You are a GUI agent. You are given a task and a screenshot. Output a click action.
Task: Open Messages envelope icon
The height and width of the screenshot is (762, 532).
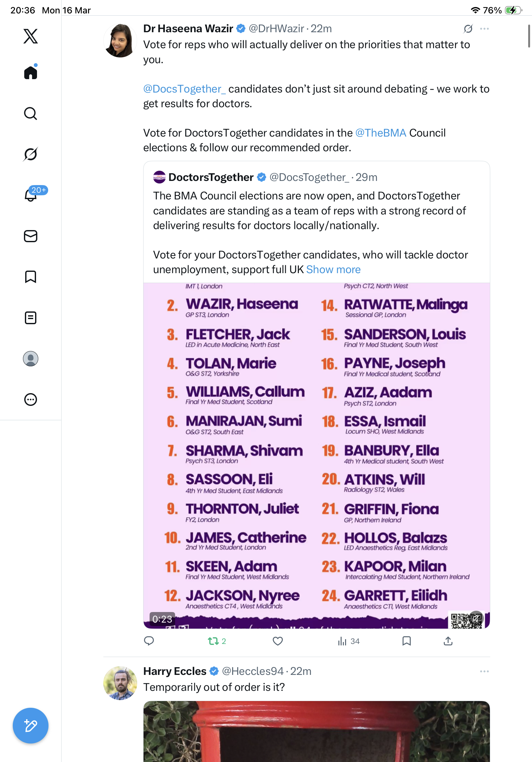coord(31,236)
